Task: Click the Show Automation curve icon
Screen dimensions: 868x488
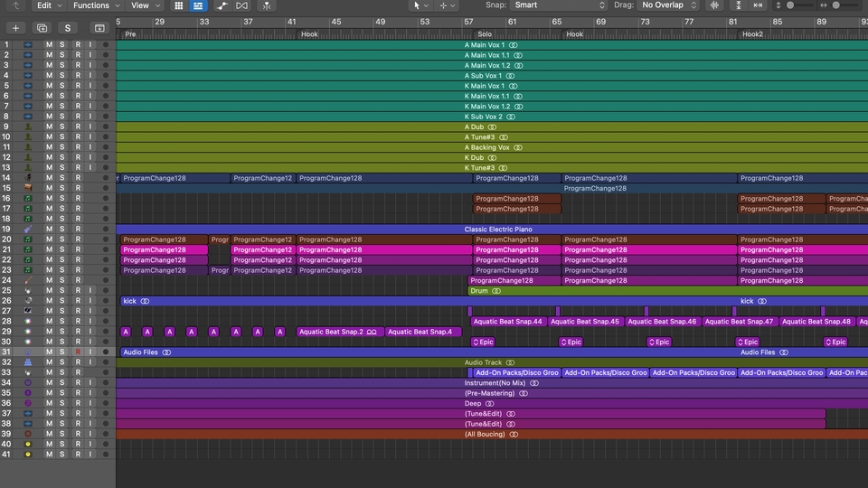Action: (x=222, y=5)
